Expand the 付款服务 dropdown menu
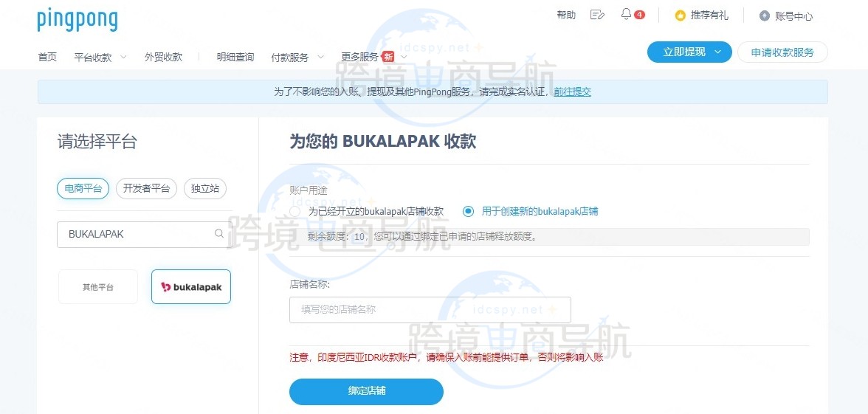This screenshot has height=414, width=868. click(320, 56)
